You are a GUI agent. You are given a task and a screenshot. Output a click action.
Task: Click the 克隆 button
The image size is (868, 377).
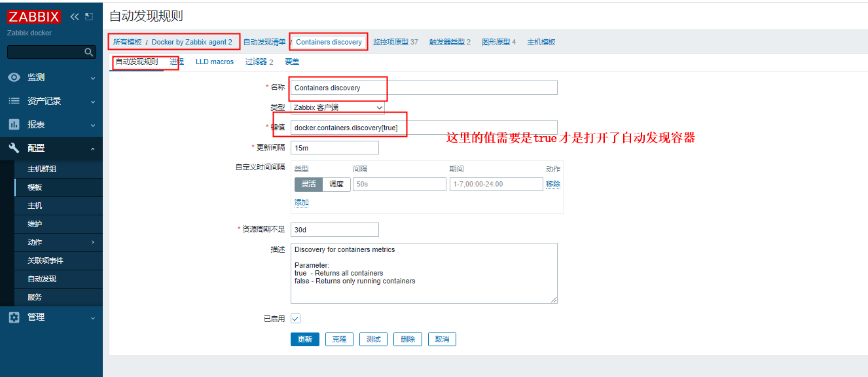point(339,339)
